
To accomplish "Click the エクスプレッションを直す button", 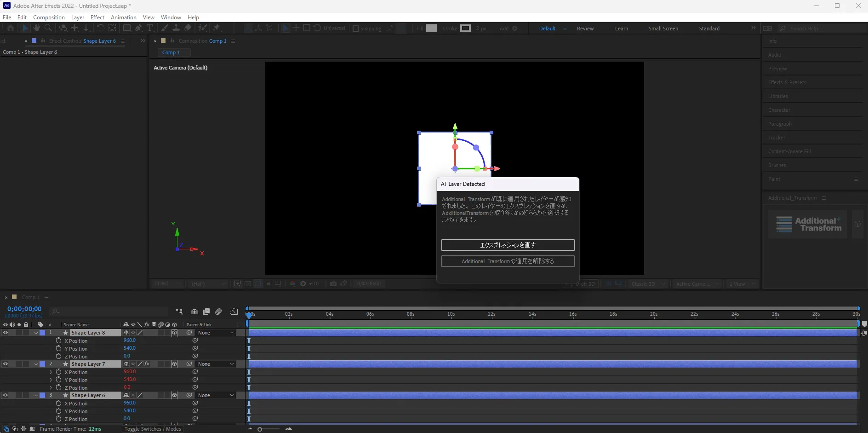I will pos(508,245).
